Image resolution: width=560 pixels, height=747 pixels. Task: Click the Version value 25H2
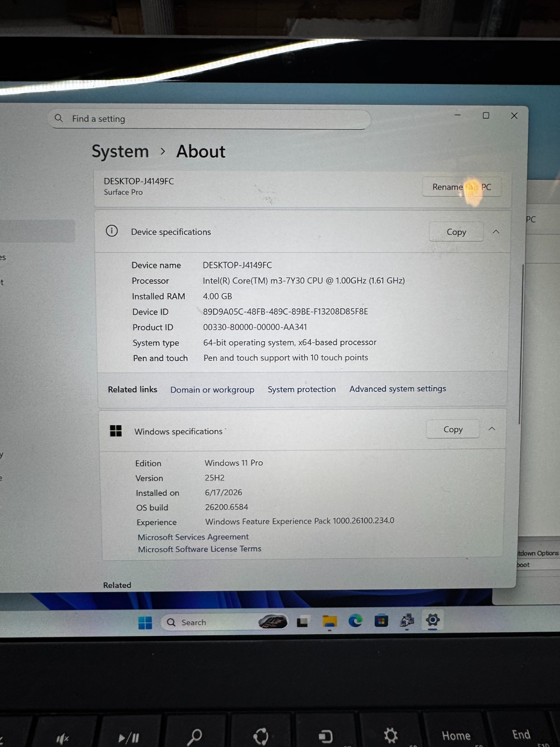point(215,478)
